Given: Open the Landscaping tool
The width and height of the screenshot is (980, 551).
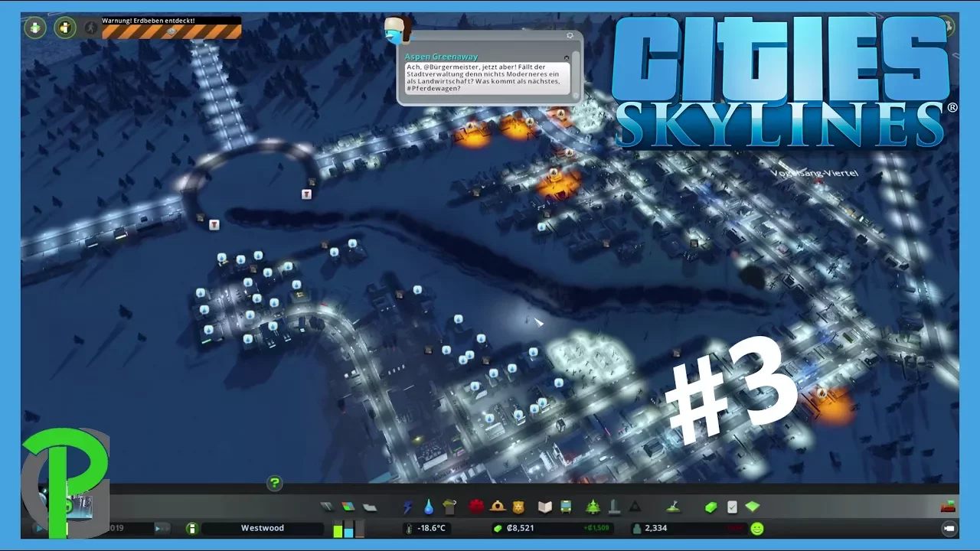Looking at the screenshot, I should [672, 507].
